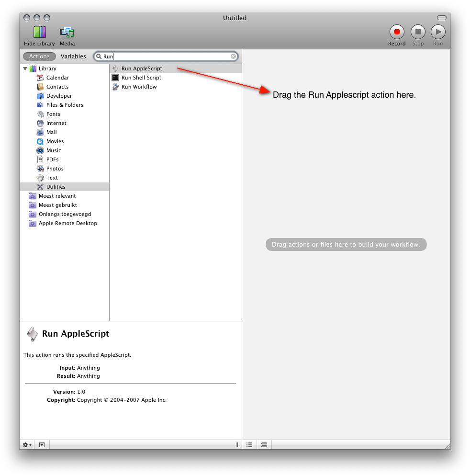Viewport: 470px width, 476px height.
Task: Select the Run Shell Script action
Action: 175,78
